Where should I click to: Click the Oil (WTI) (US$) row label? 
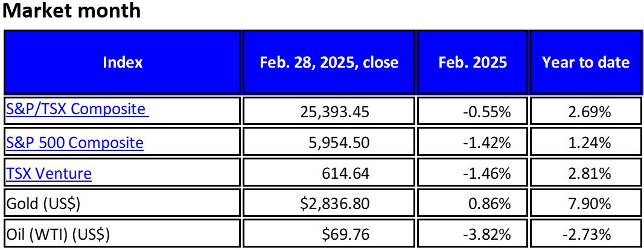(x=58, y=234)
